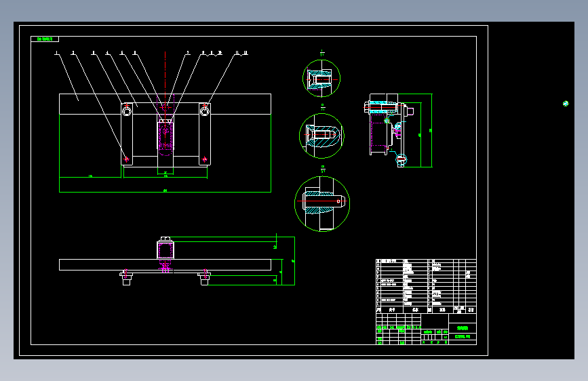Pick the smallest top detail-view circle
The width and height of the screenshot is (588, 381).
(321, 79)
